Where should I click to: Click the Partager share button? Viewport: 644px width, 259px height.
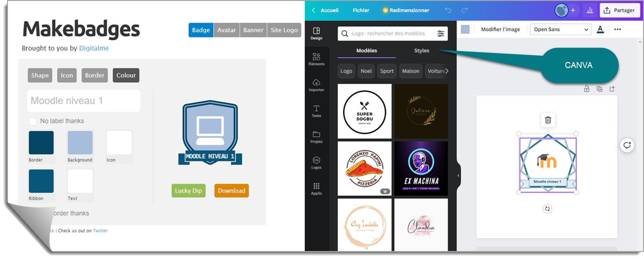tap(620, 10)
